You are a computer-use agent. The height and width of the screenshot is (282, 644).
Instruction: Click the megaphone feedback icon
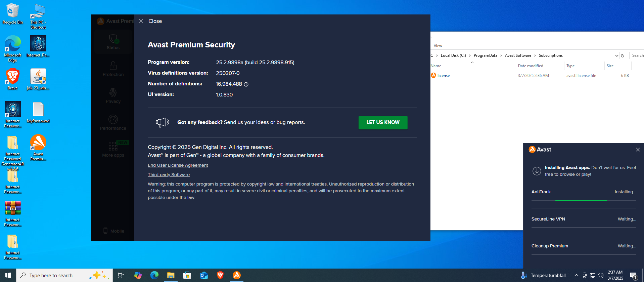pyautogui.click(x=162, y=122)
